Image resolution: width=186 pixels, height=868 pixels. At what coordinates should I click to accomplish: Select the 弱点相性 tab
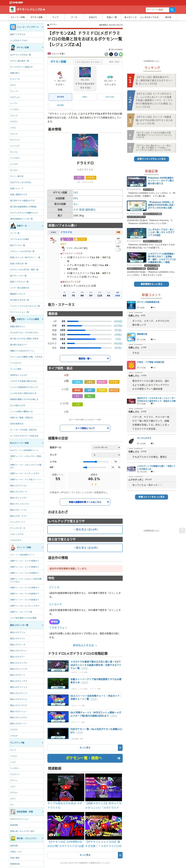60,105
